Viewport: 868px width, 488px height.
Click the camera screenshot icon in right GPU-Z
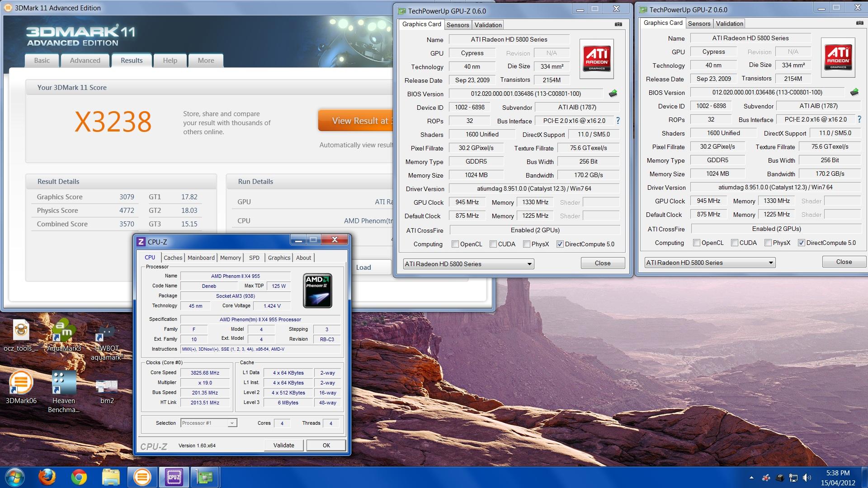coord(860,23)
